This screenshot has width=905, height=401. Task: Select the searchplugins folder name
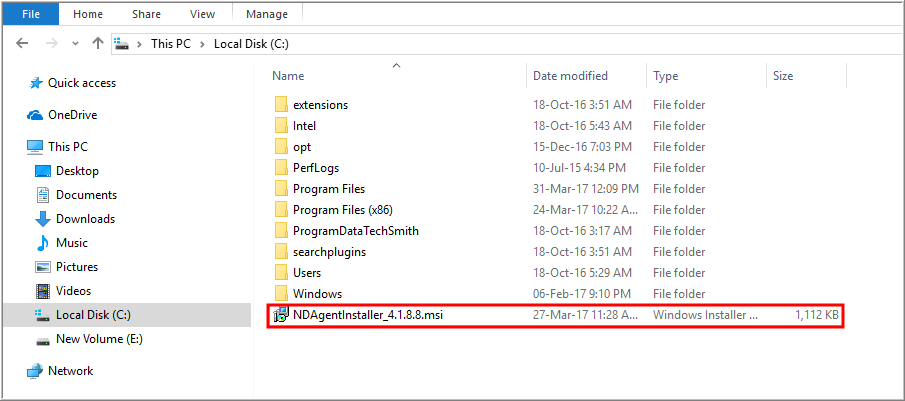(x=329, y=252)
